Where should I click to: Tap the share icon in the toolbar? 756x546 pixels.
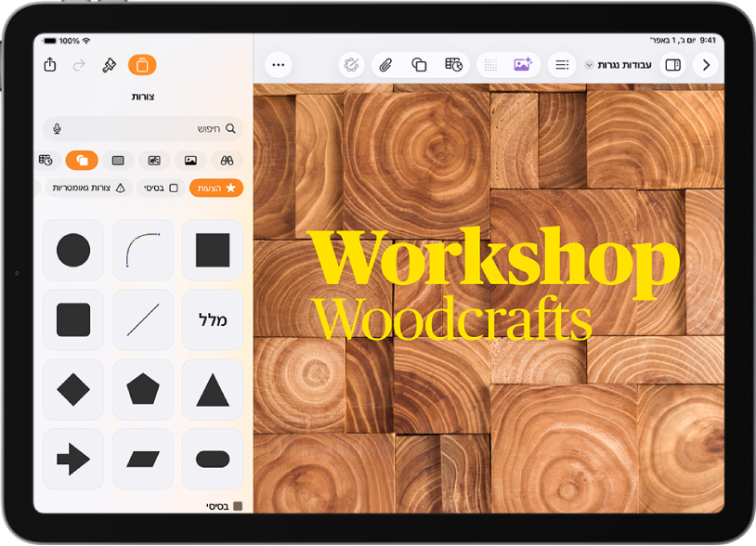click(50, 65)
